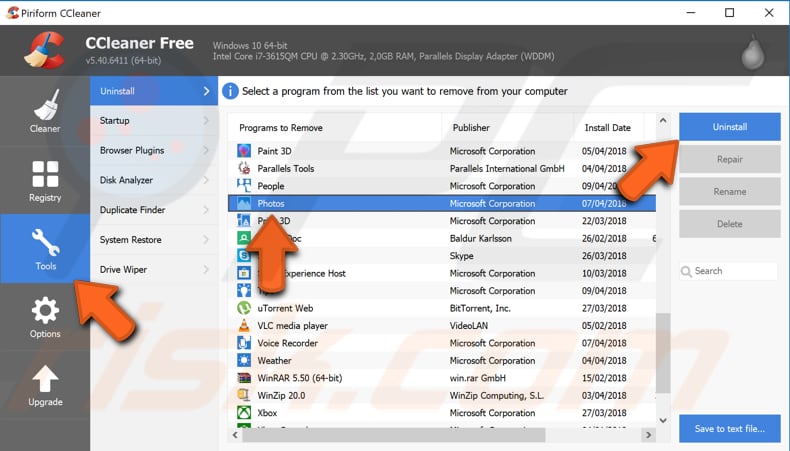
Task: Click the VLC media player cone icon
Action: coord(244,326)
